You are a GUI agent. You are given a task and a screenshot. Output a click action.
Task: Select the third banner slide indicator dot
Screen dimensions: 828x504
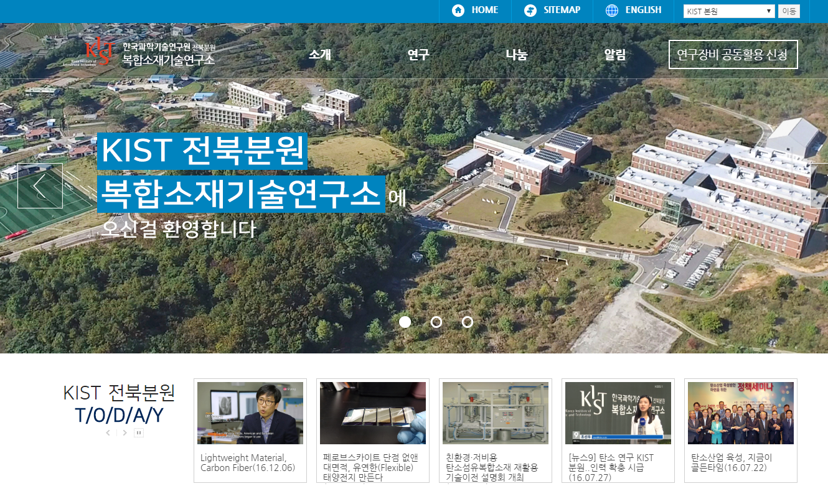[468, 322]
